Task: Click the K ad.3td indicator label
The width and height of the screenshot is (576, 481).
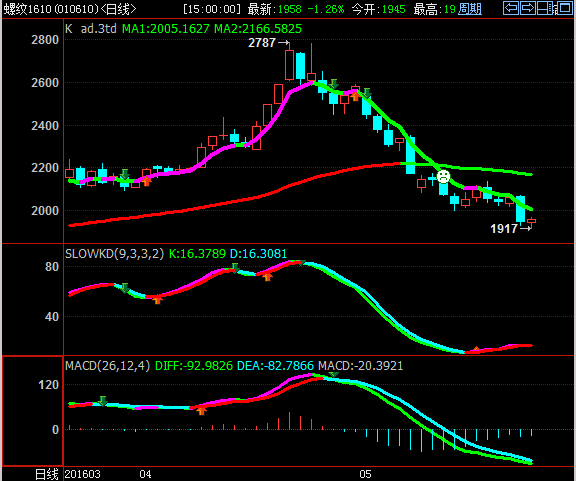Action: click(x=91, y=29)
